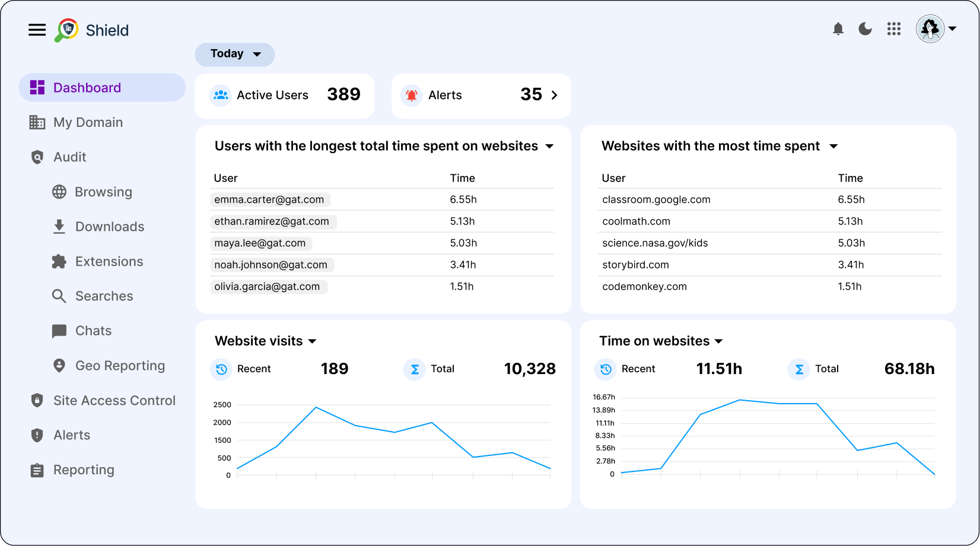Click the peak point on Website visits chart
Image resolution: width=980 pixels, height=546 pixels.
(x=316, y=407)
